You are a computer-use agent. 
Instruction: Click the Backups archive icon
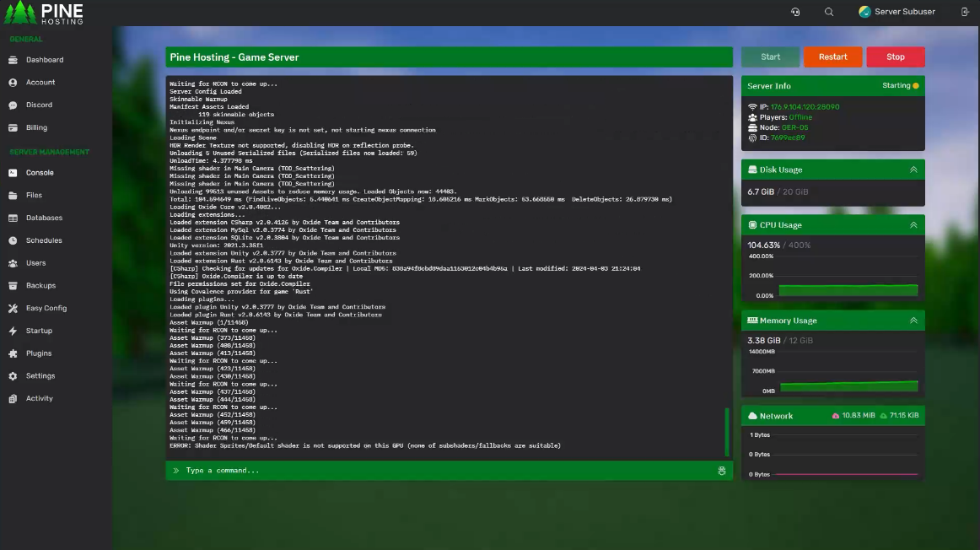pyautogui.click(x=13, y=286)
